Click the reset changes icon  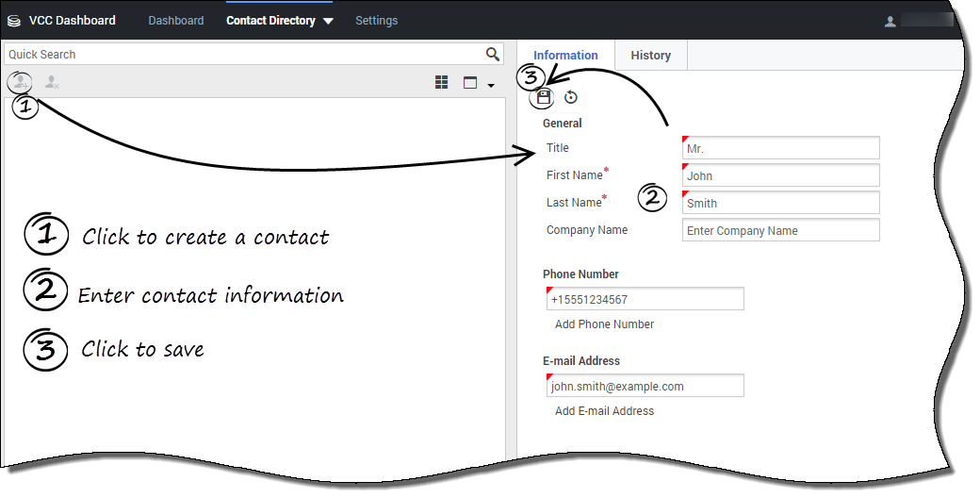coord(570,97)
